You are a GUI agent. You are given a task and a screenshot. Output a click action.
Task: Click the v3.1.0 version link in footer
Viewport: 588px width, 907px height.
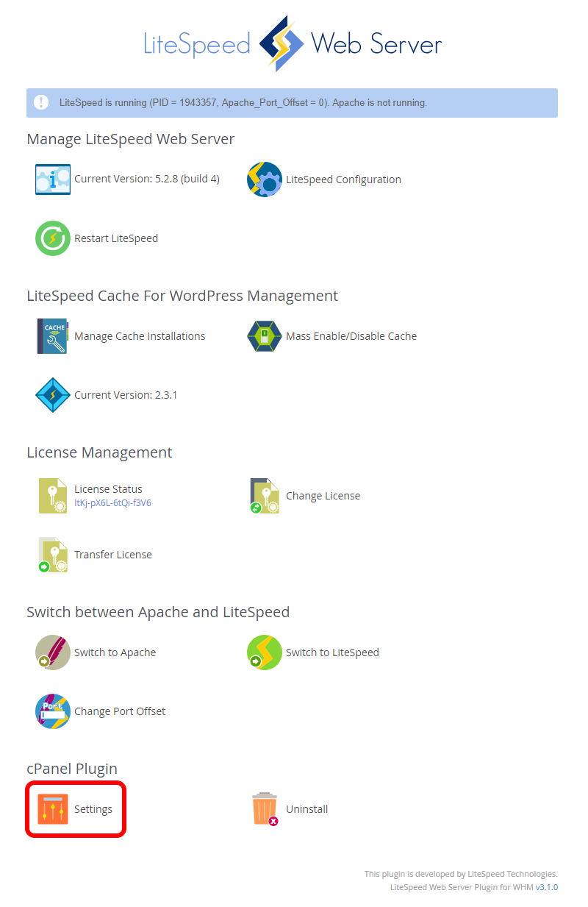[x=547, y=887]
